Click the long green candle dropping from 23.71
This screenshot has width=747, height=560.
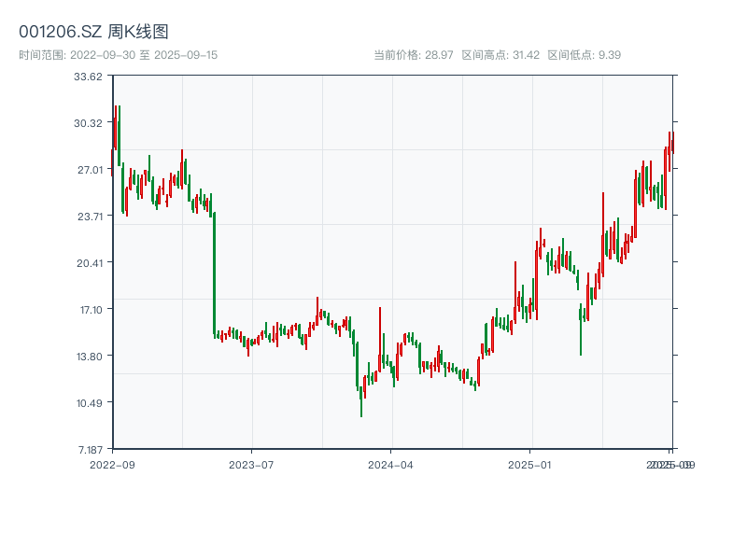pyautogui.click(x=214, y=273)
